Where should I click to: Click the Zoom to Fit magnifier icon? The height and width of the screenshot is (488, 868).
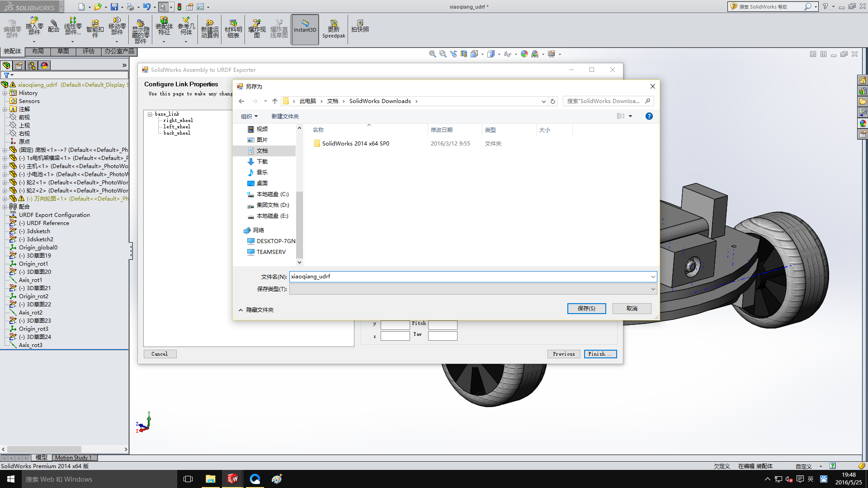tap(432, 54)
